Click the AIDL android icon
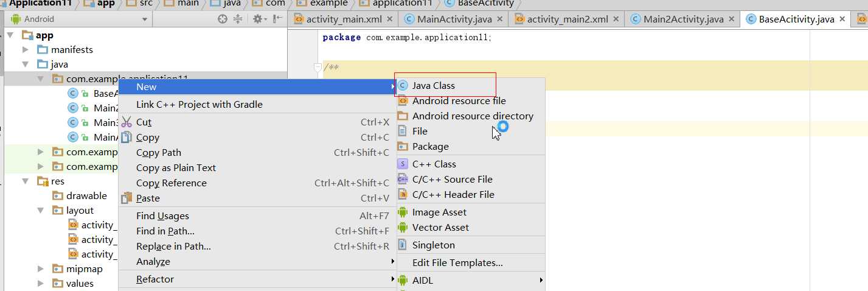The width and height of the screenshot is (868, 291). (403, 281)
